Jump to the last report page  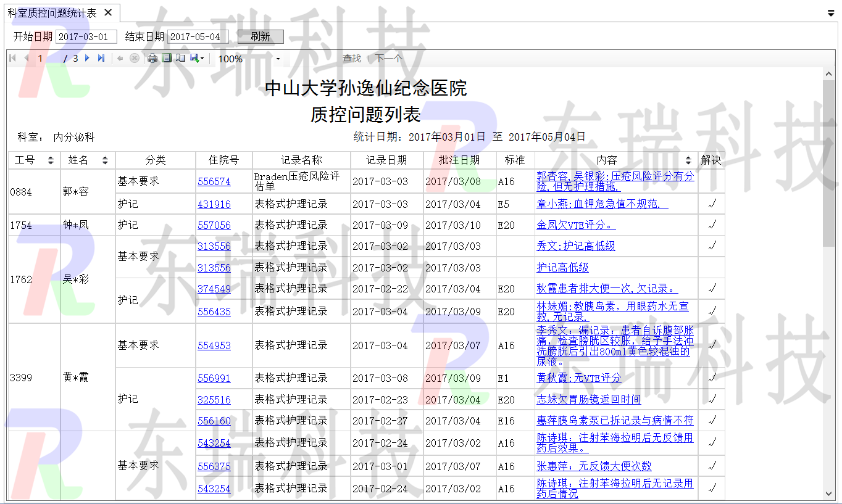101,59
